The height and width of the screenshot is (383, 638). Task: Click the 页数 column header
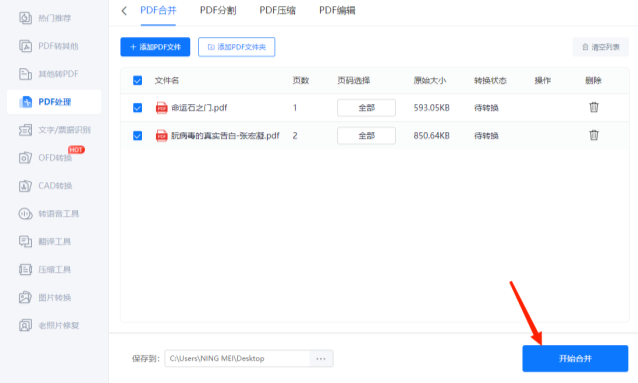tap(301, 81)
